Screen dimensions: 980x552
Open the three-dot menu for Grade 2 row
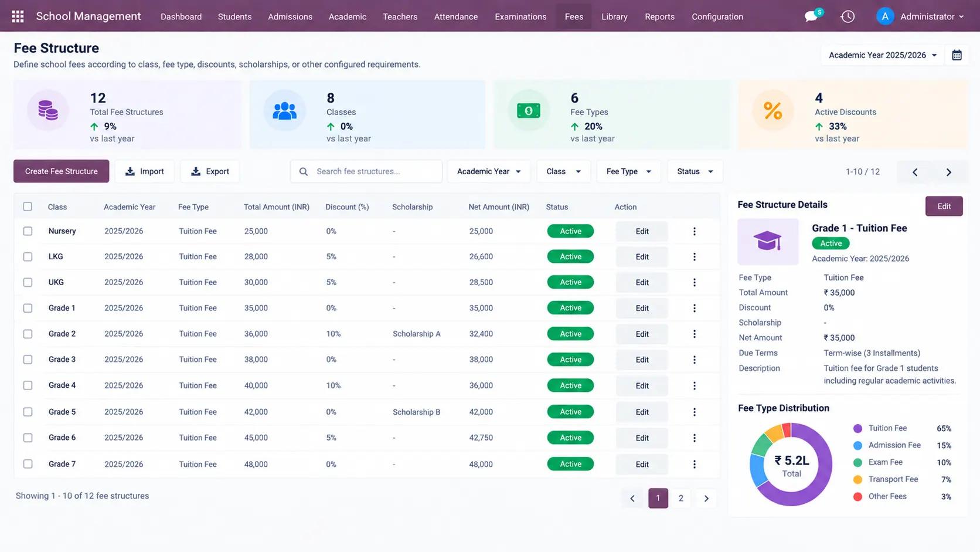click(x=695, y=334)
